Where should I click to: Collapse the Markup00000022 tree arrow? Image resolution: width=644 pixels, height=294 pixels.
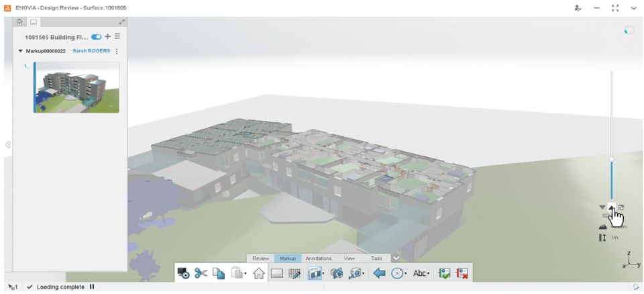pos(21,52)
